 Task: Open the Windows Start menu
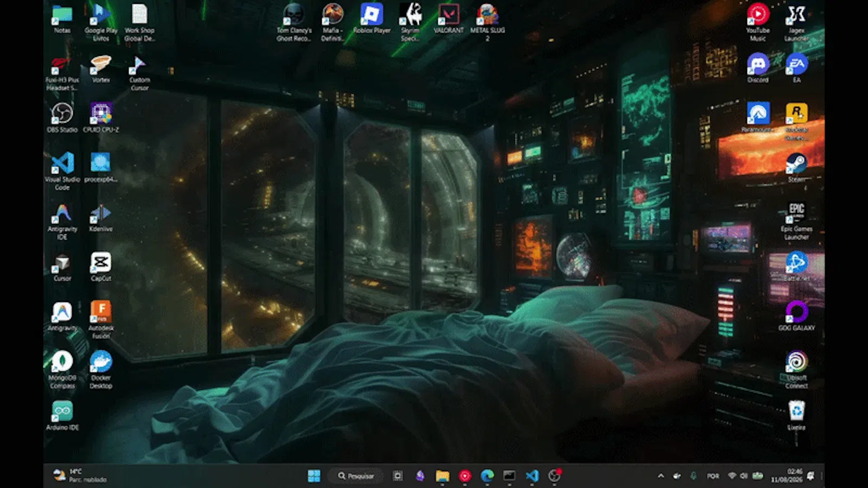point(314,476)
